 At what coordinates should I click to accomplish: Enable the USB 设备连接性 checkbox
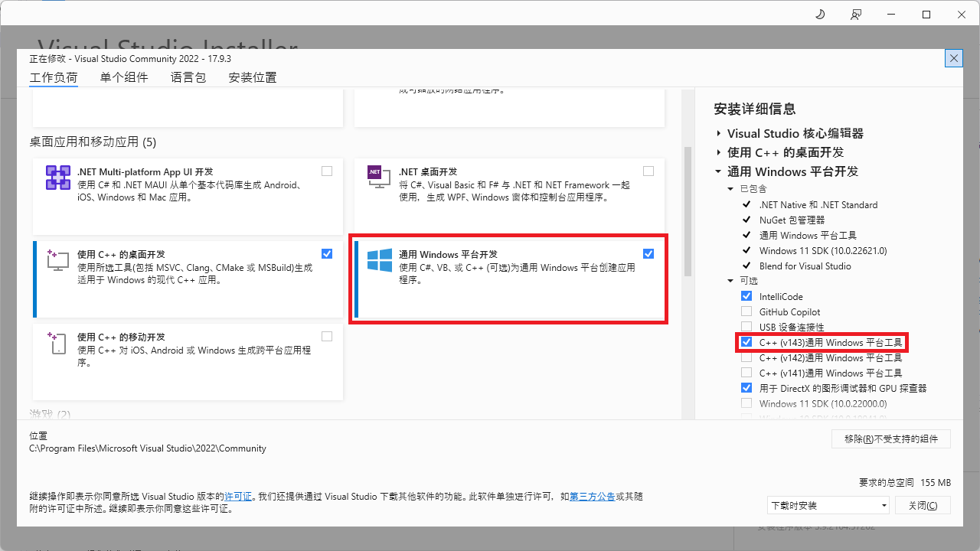(x=746, y=327)
